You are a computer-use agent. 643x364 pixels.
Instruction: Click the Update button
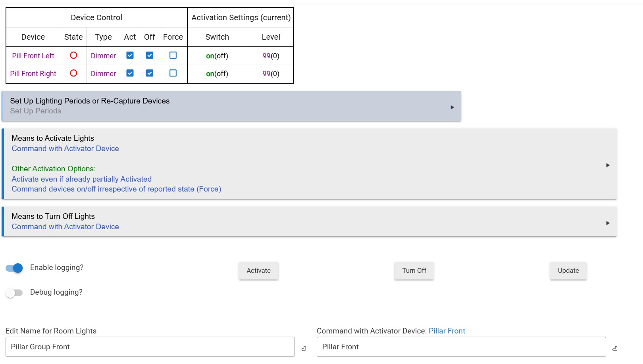[568, 271]
